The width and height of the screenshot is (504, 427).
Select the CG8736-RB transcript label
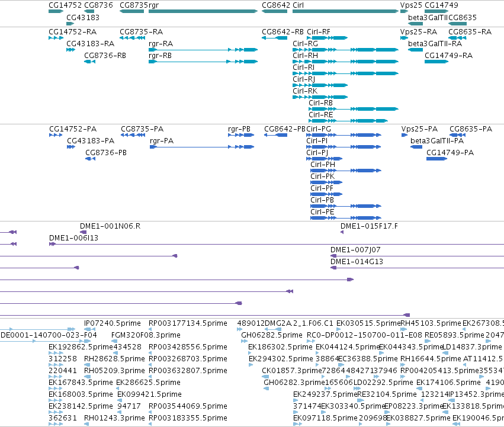(105, 55)
